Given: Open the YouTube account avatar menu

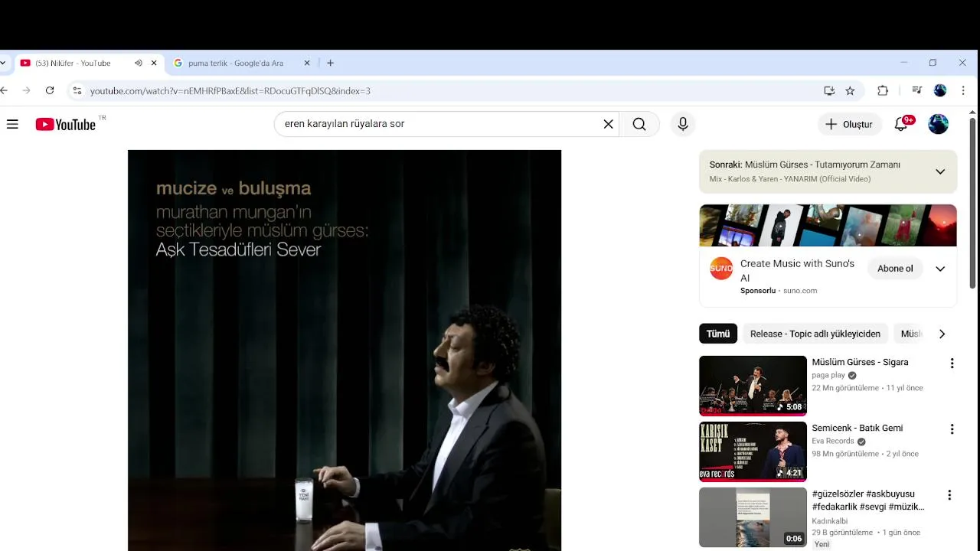Looking at the screenshot, I should [x=938, y=124].
